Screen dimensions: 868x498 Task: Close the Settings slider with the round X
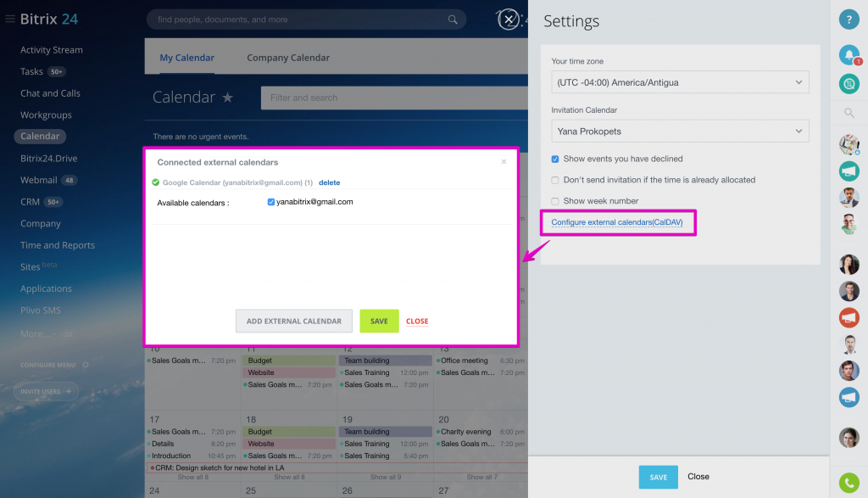tap(509, 20)
